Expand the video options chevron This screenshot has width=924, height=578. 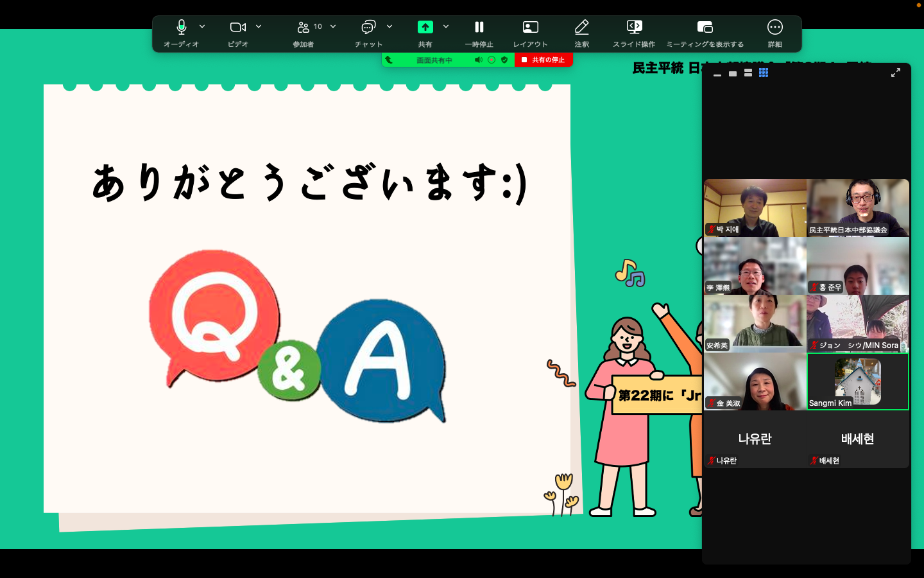tap(259, 27)
